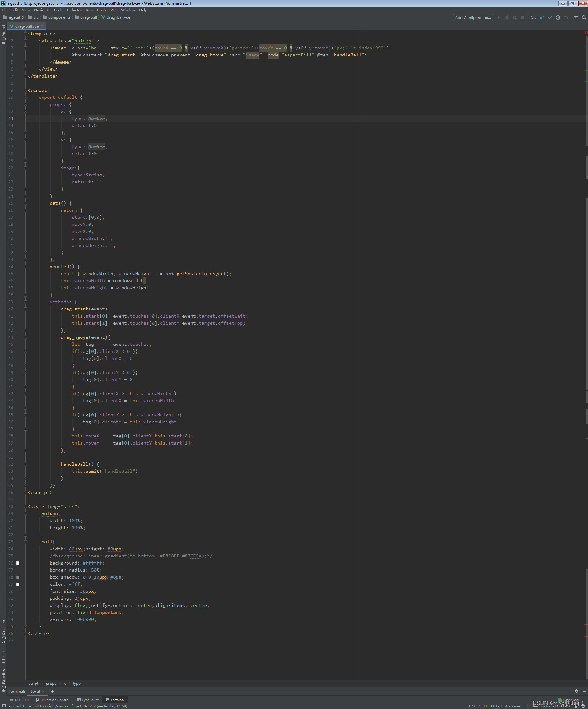Open the VCS menu
The height and width of the screenshot is (709, 588).
pyautogui.click(x=114, y=10)
